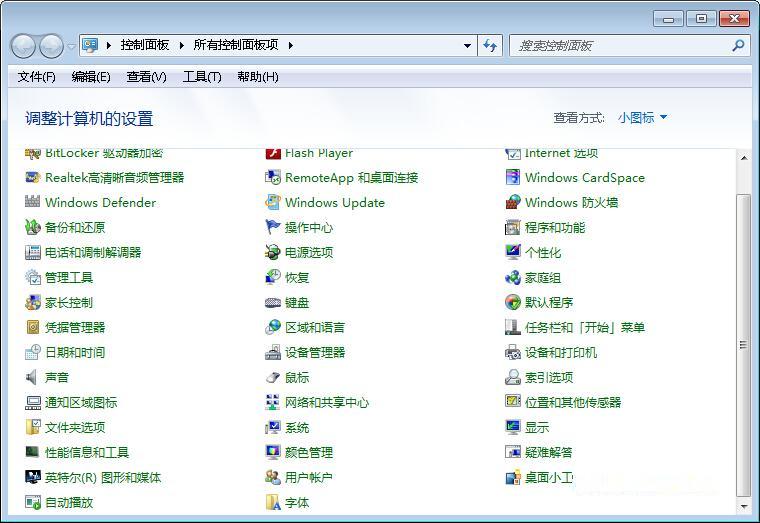Open the 编辑(E) menu
760x523 pixels.
pos(91,77)
